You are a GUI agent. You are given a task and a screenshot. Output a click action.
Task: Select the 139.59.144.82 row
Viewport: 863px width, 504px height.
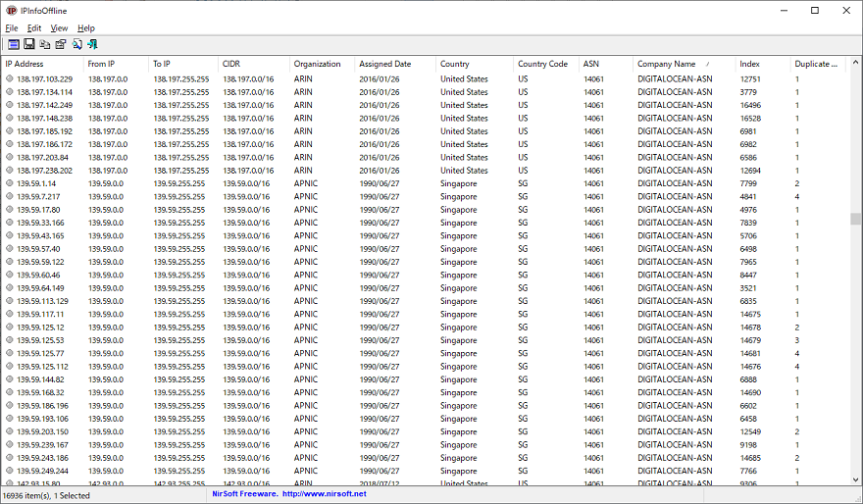click(x=424, y=379)
